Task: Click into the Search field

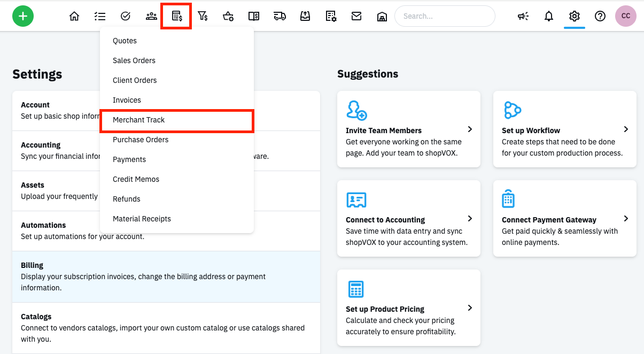Action: point(445,16)
